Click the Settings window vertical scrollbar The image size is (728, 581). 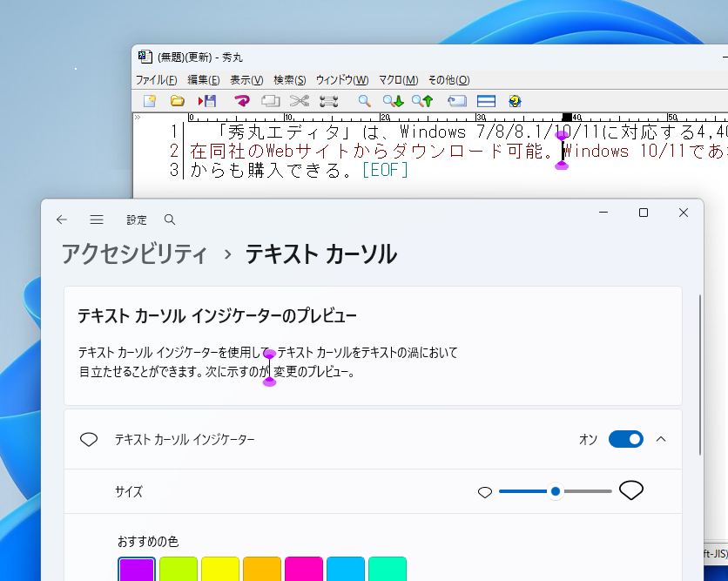[x=699, y=375]
